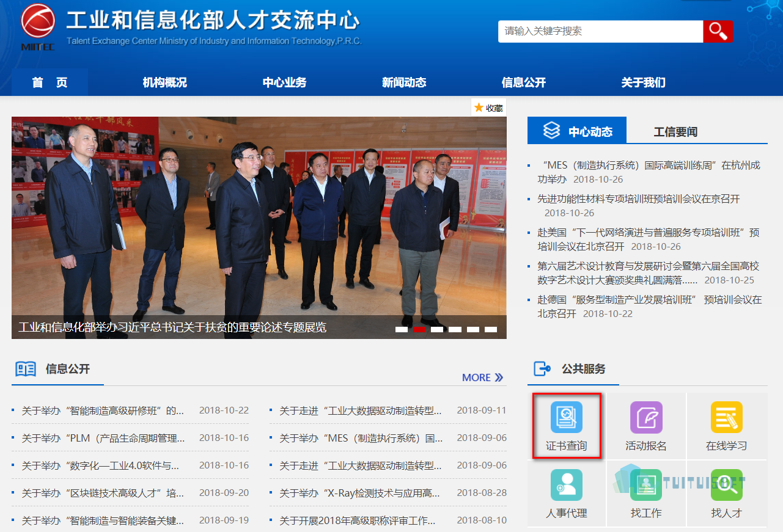Click in the keyword search input field
Image resolution: width=783 pixels, height=532 pixels.
pos(600,31)
